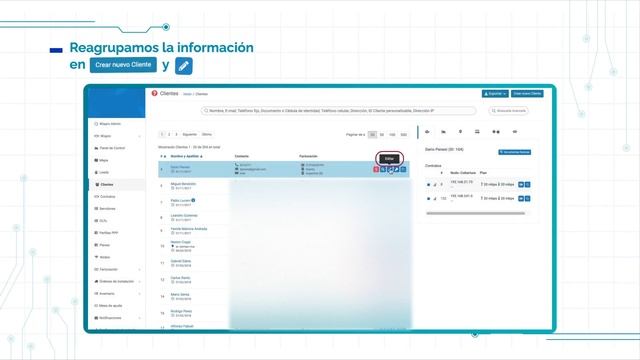The height and width of the screenshot is (360, 640).
Task: Set page size to 500
Action: pos(404,135)
